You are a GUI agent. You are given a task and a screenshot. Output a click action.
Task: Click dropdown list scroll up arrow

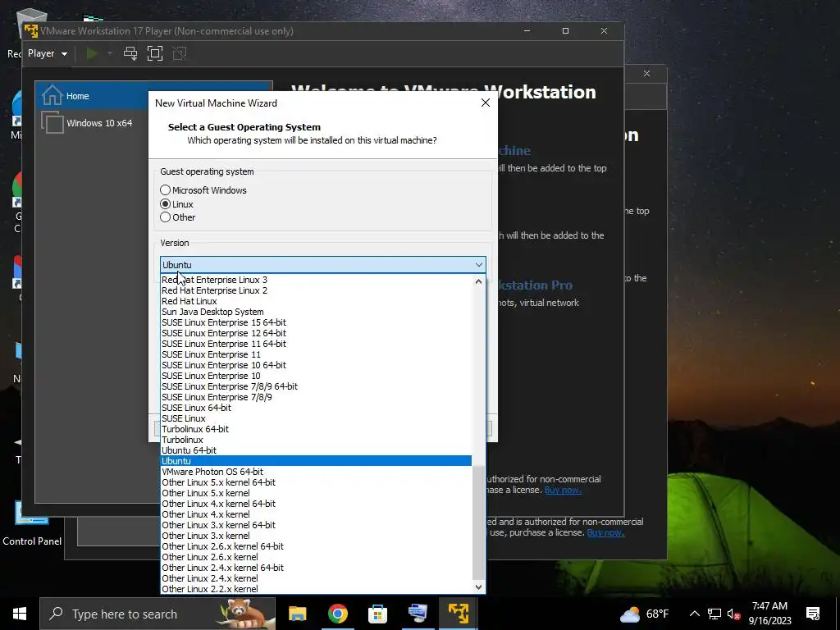click(478, 281)
